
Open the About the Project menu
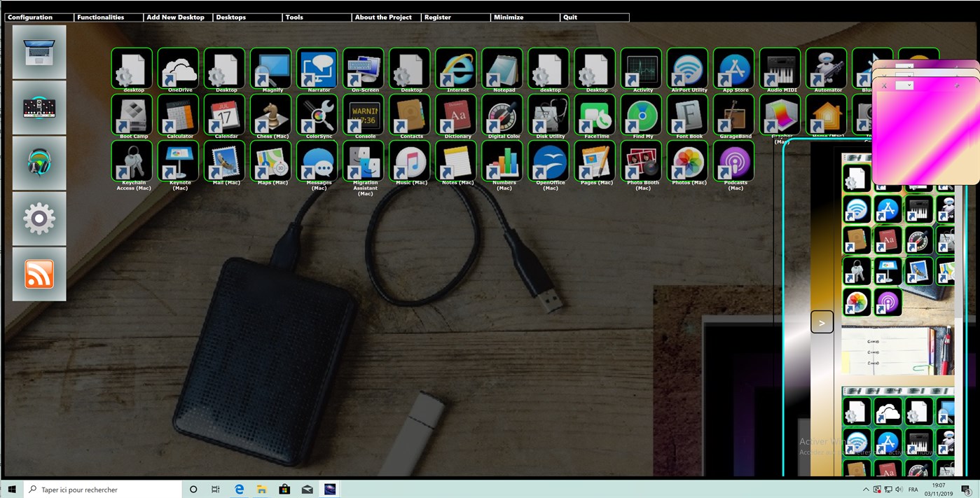pos(386,17)
